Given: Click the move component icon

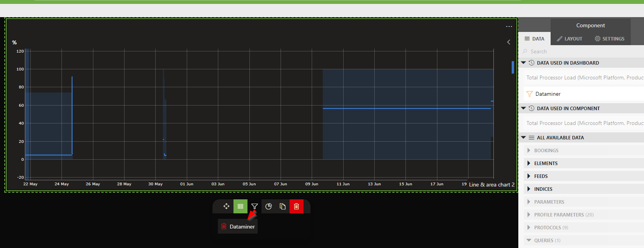Looking at the screenshot, I should 226,206.
